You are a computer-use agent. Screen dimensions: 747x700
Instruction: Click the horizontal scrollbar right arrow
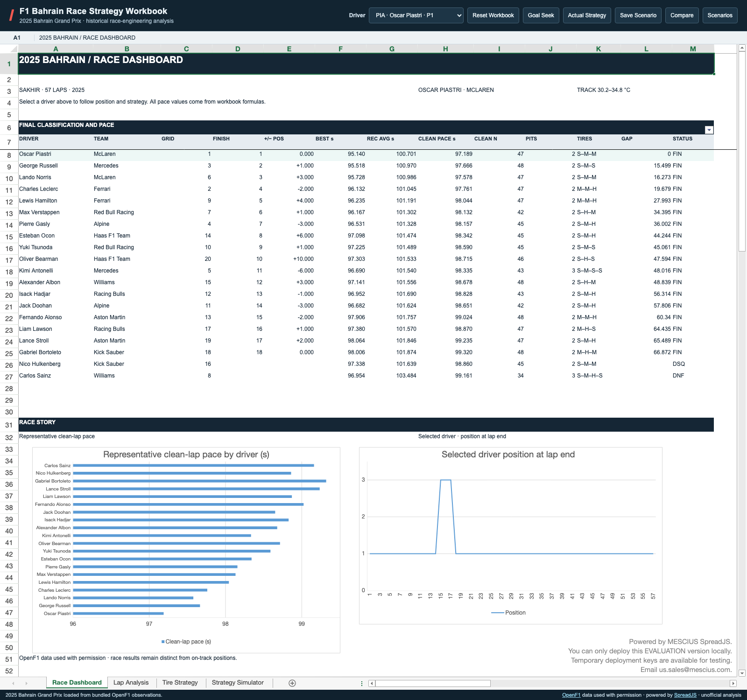pos(733,683)
